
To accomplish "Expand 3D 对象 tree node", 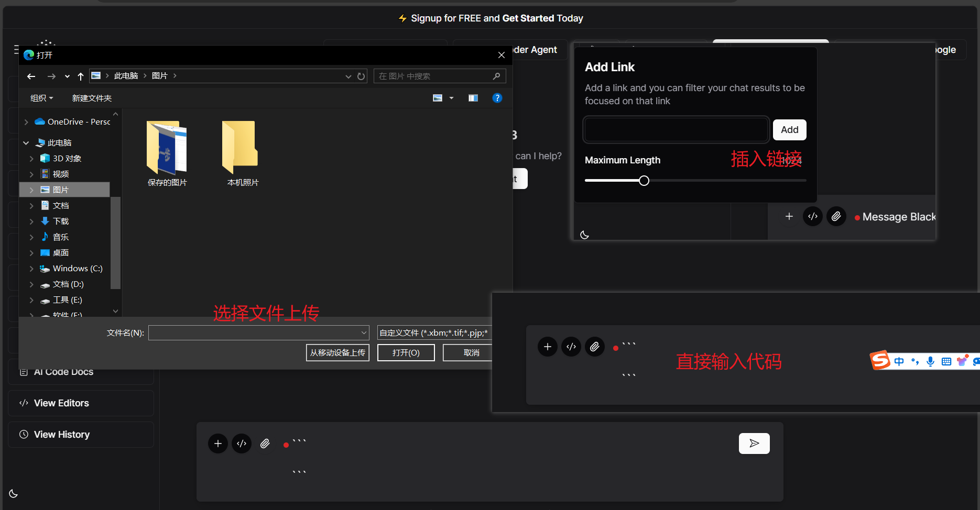I will (31, 159).
